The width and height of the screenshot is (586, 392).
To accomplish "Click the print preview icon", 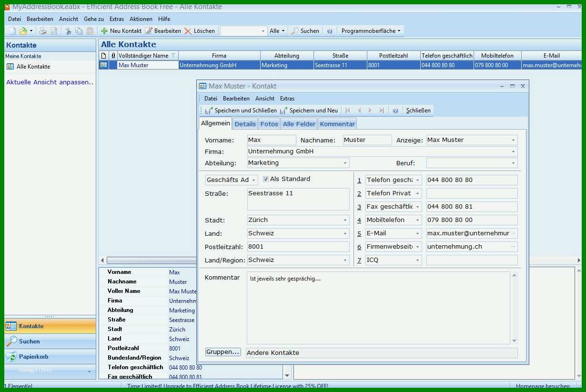I will click(x=54, y=31).
